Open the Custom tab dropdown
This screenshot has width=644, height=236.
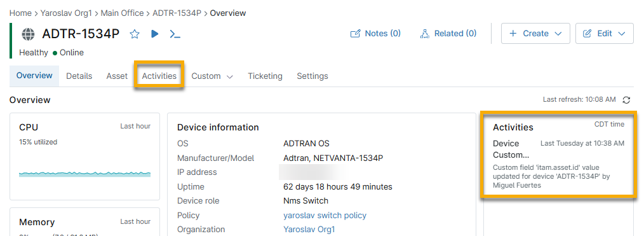[212, 76]
